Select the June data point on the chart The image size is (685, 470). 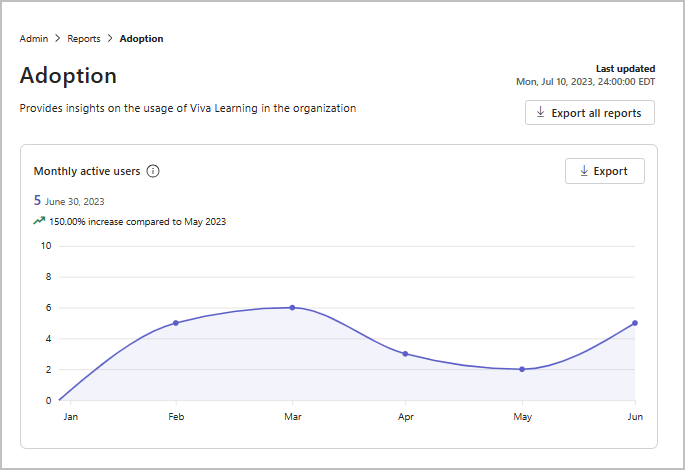click(x=635, y=323)
